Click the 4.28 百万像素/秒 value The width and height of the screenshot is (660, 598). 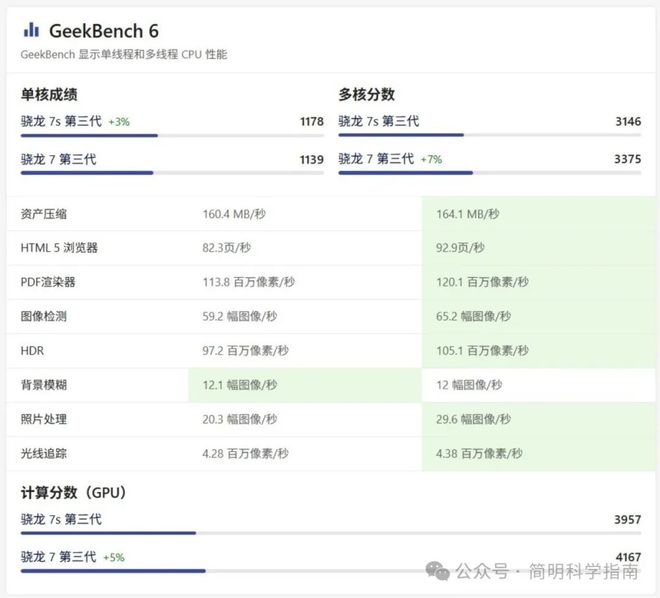click(245, 454)
